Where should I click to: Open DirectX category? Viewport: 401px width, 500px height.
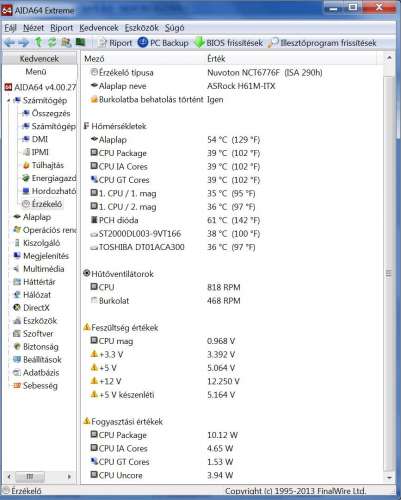[x=31, y=308]
